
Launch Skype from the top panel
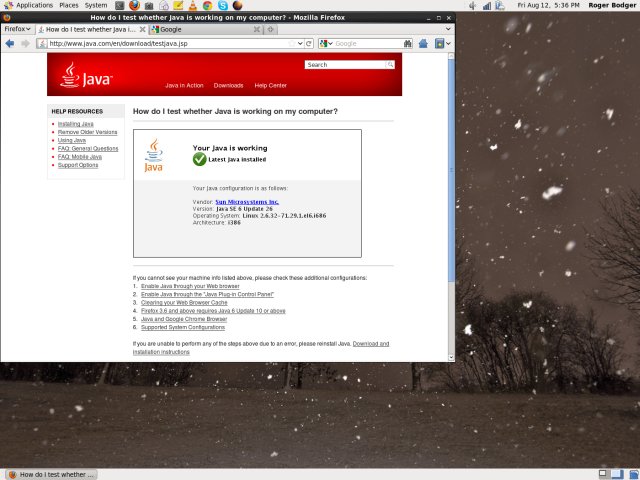click(222, 5)
